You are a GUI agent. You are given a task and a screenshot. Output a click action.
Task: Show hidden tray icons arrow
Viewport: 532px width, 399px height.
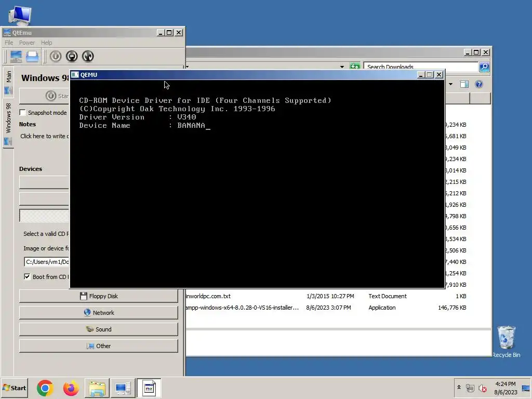point(459,388)
